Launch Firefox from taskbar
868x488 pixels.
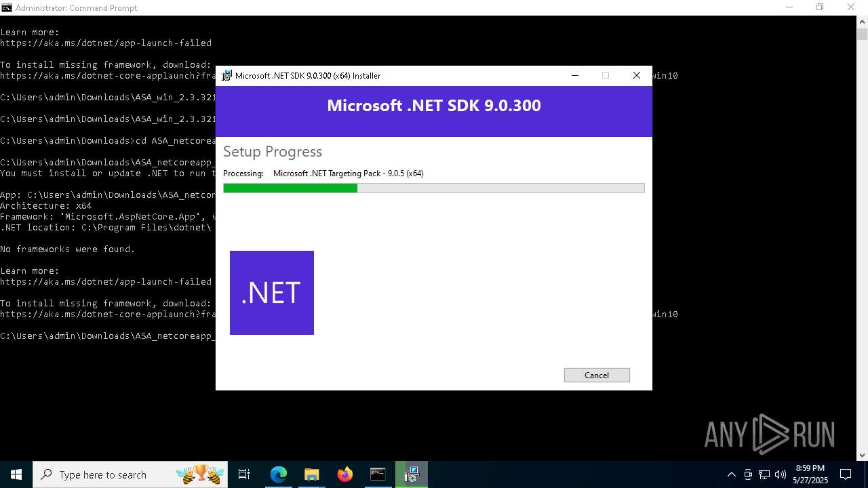(x=344, y=474)
